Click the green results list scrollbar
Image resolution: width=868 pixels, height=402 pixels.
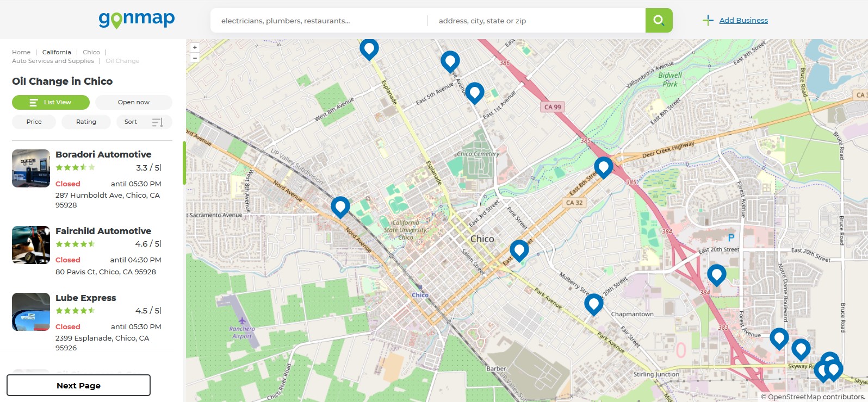pos(184,163)
